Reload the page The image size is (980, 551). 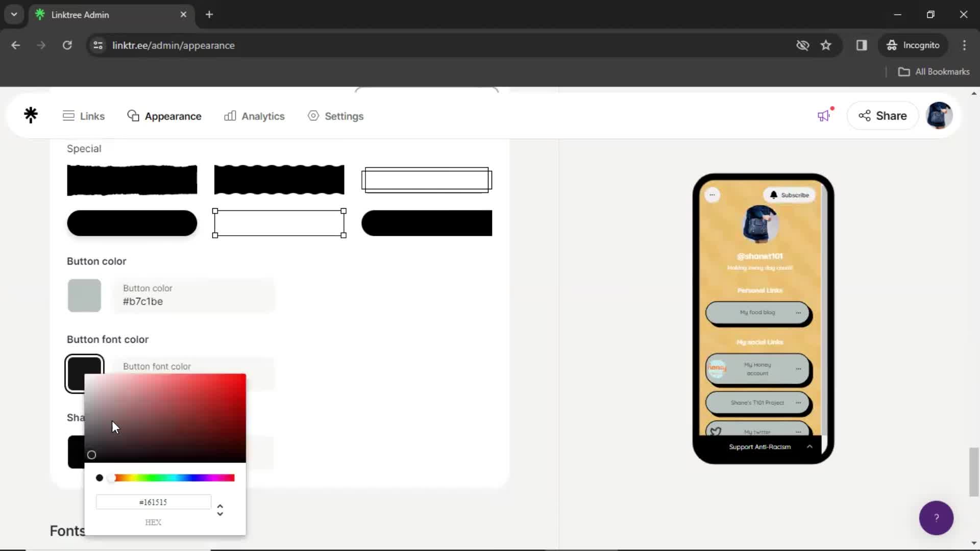click(x=67, y=45)
